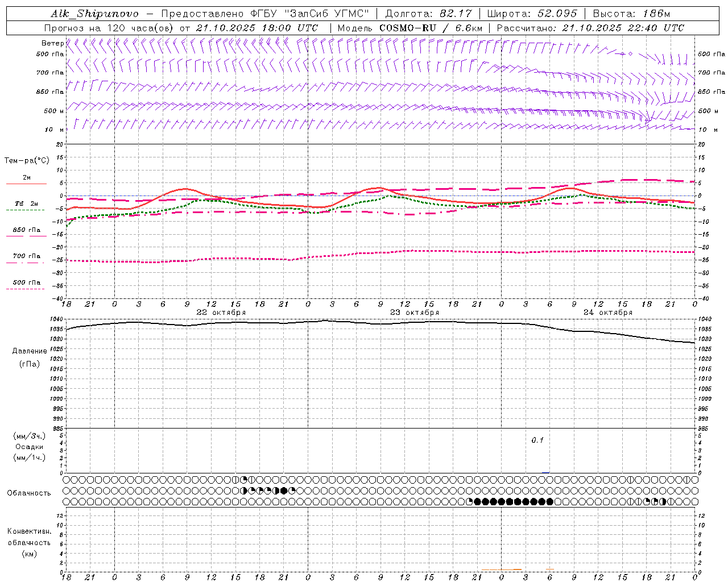The height and width of the screenshot is (582, 728).
Task: Click the station name Alk_Shipunovo
Action: coord(94,14)
